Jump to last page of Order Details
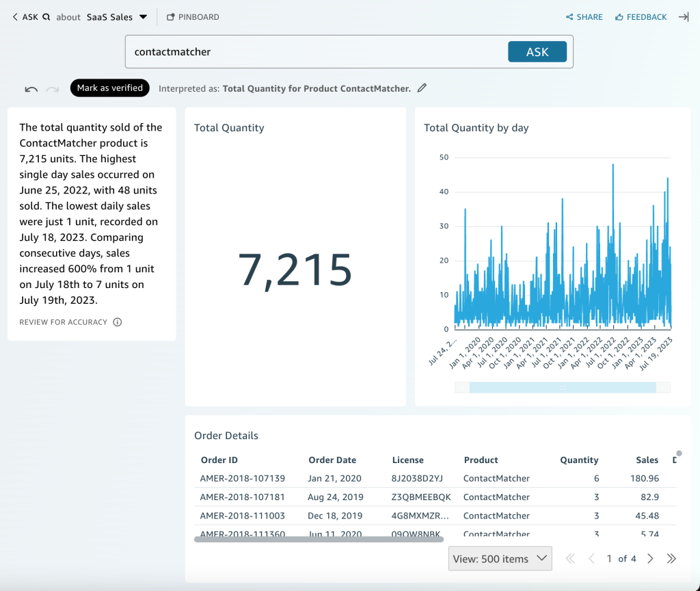 point(671,559)
